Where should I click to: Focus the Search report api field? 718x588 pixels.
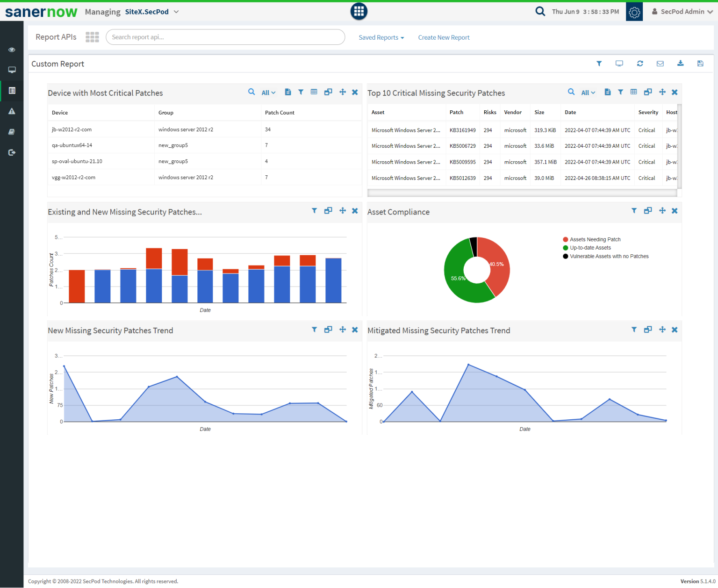tap(225, 37)
